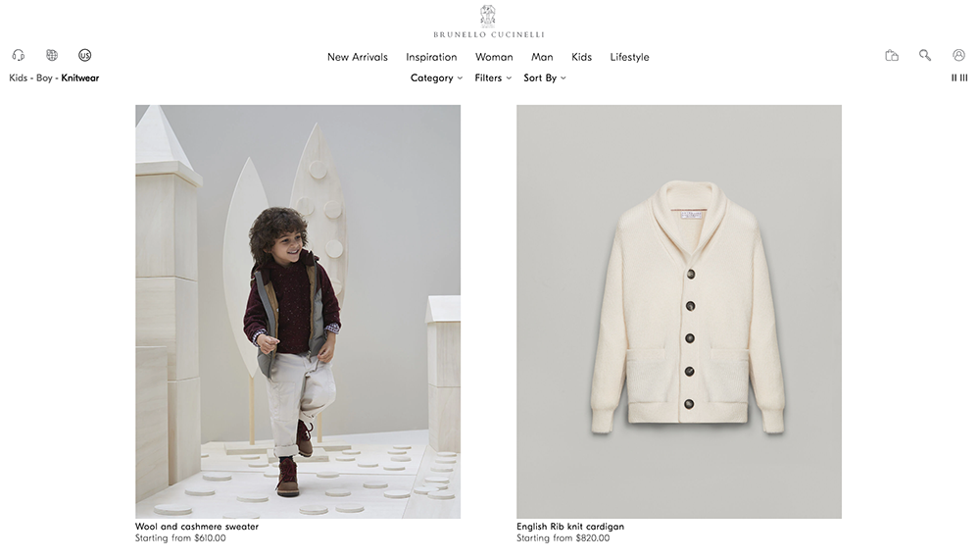Change the US country selector icon

pos(85,55)
